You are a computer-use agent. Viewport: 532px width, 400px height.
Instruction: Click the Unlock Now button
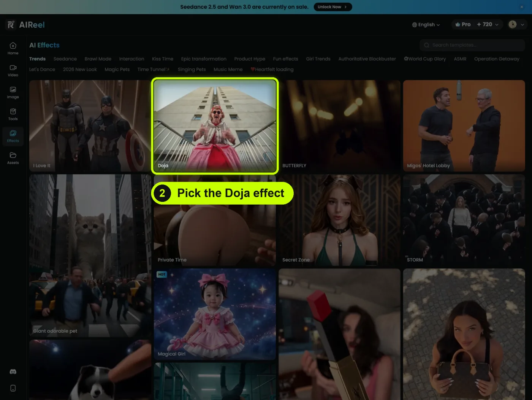(332, 7)
